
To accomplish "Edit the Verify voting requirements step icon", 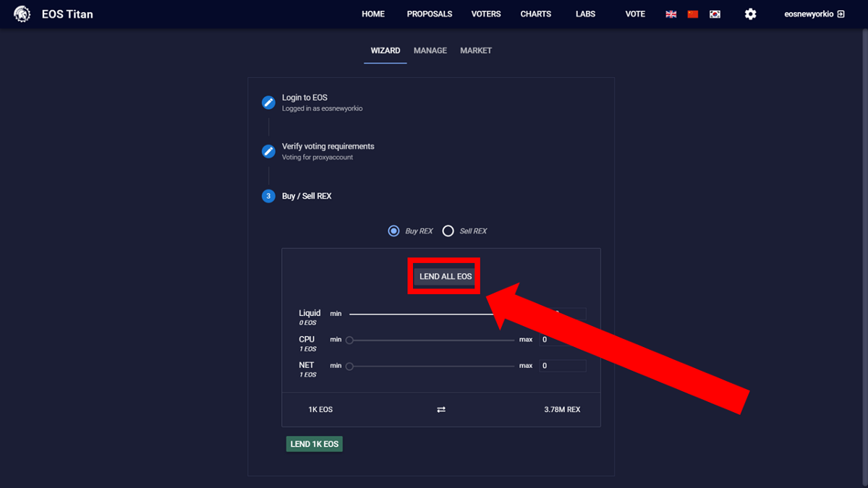I will 268,151.
